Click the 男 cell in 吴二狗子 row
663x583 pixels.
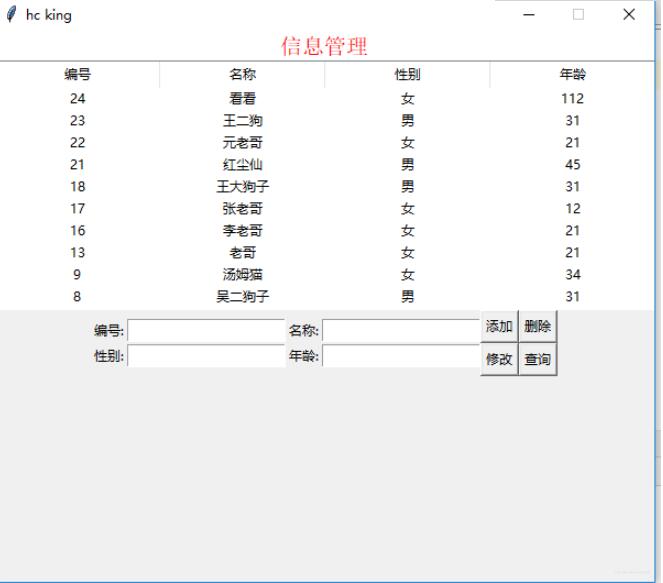[x=407, y=296]
